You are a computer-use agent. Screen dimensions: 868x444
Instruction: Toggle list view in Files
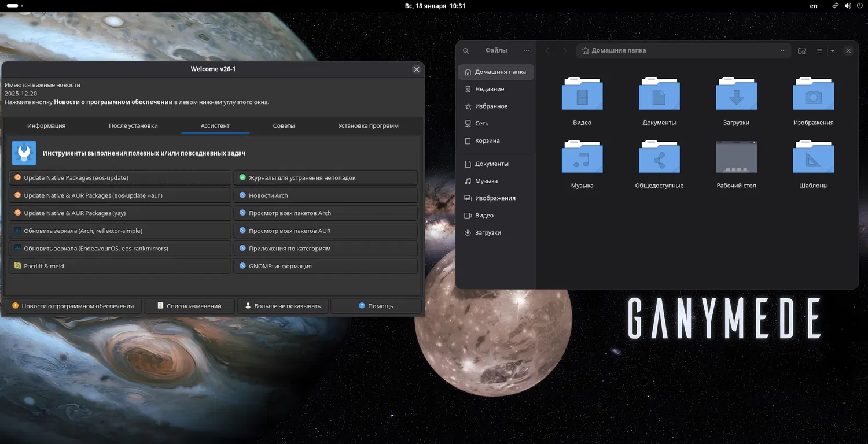coord(819,51)
